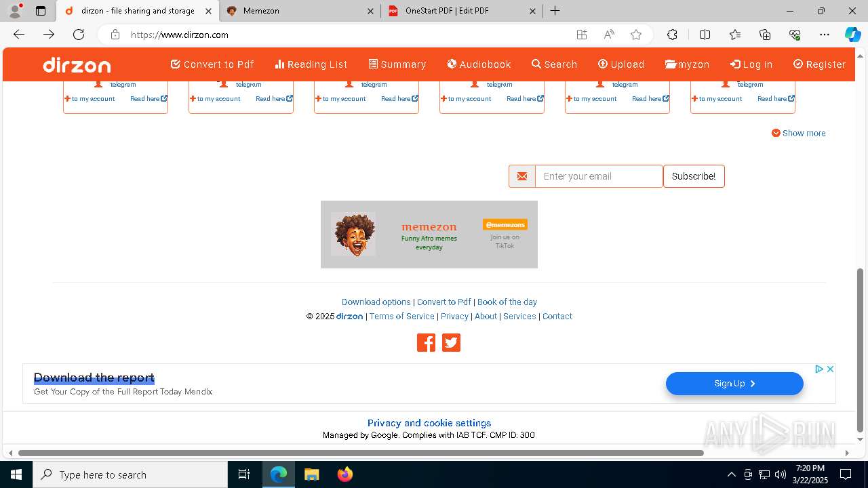This screenshot has width=868, height=488.
Task: Click the last card's Read here link
Action: pyautogui.click(x=776, y=99)
